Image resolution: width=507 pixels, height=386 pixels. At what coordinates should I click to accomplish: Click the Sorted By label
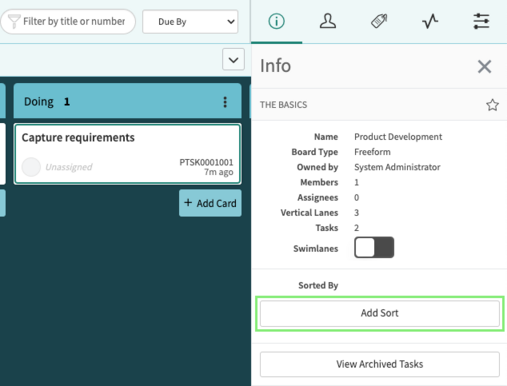point(318,285)
